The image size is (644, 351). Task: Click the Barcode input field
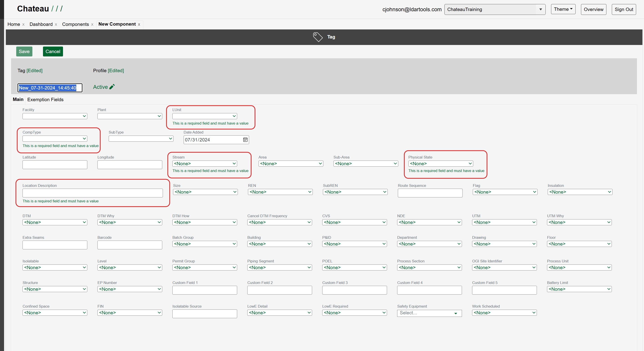click(x=130, y=245)
